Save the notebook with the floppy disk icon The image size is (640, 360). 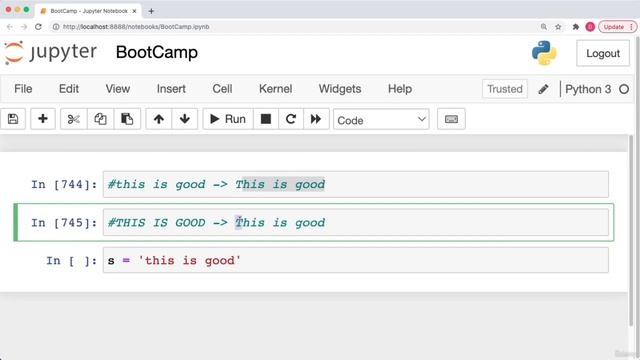tap(13, 119)
